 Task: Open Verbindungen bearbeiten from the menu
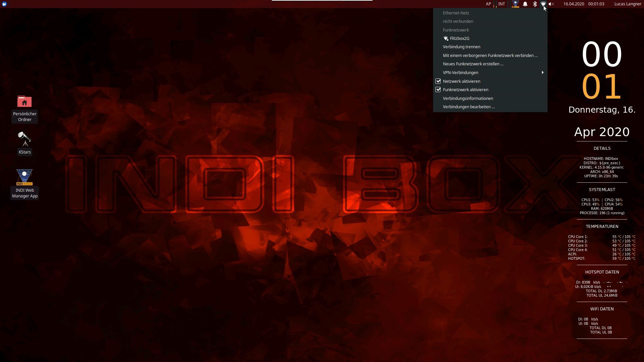468,107
